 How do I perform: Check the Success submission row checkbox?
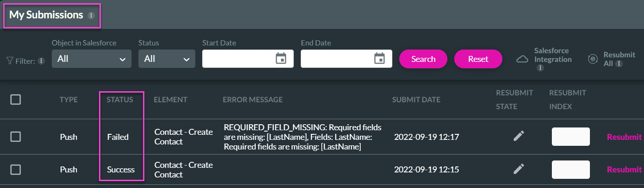[16, 170]
